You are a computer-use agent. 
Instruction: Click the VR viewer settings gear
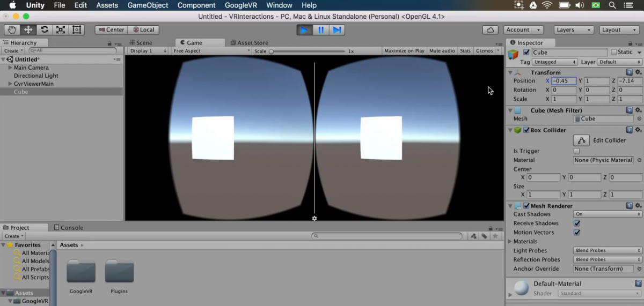coord(314,218)
